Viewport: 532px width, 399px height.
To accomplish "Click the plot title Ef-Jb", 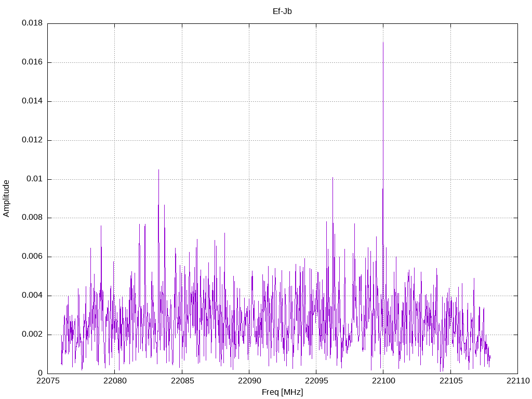I will coord(282,11).
